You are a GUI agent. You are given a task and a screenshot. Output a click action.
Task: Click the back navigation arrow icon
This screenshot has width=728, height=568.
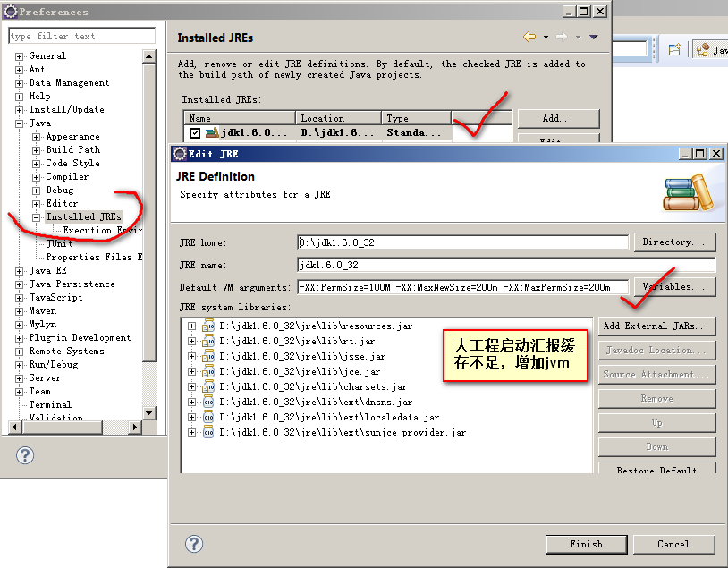click(529, 37)
